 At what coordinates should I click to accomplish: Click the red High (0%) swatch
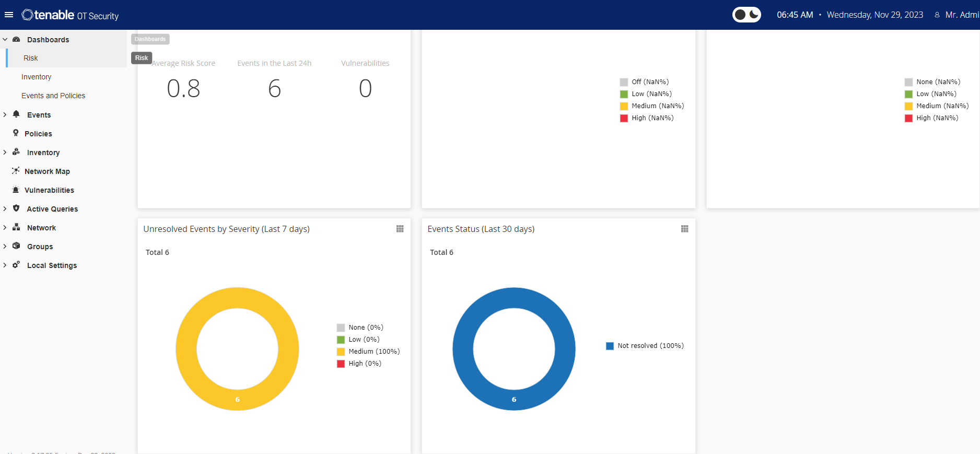pos(341,364)
